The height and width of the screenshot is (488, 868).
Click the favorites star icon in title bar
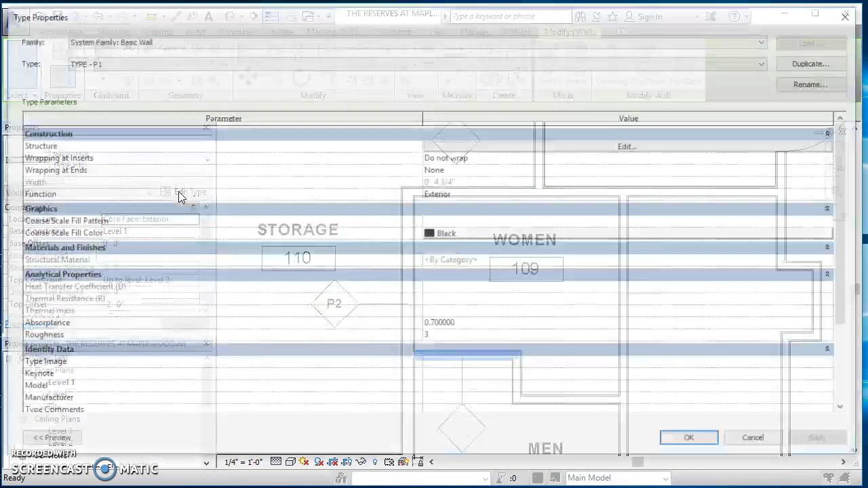pos(613,16)
